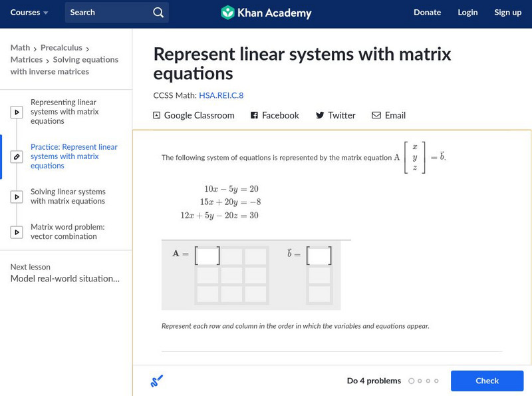This screenshot has width=532, height=396.
Task: Click the Google Classroom share icon
Action: pos(157,115)
